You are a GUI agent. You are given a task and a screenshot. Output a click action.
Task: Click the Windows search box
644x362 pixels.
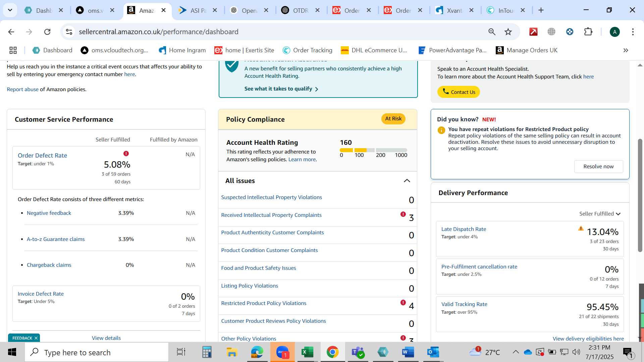point(97,352)
